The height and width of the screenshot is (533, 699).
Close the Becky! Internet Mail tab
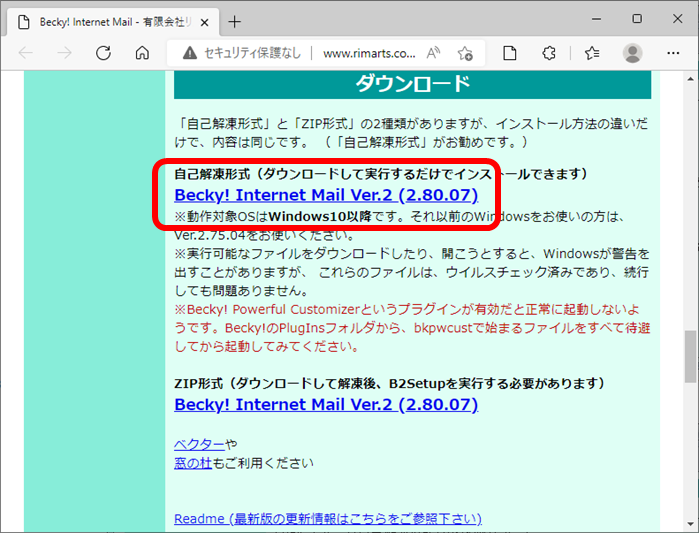(204, 22)
